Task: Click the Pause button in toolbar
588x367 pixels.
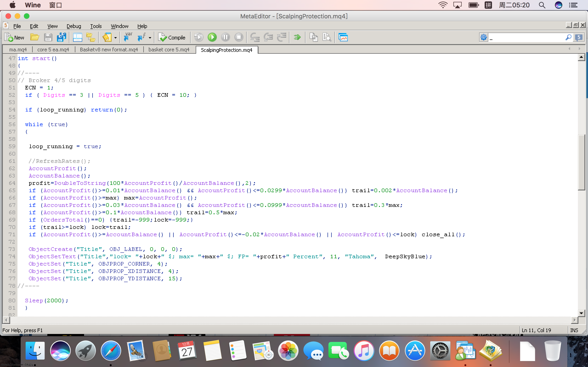Action: click(x=226, y=38)
